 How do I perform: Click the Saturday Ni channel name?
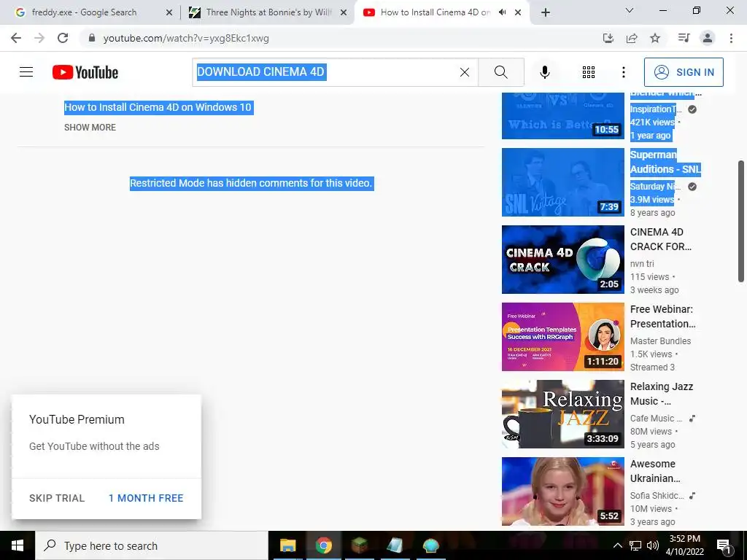[x=655, y=186]
